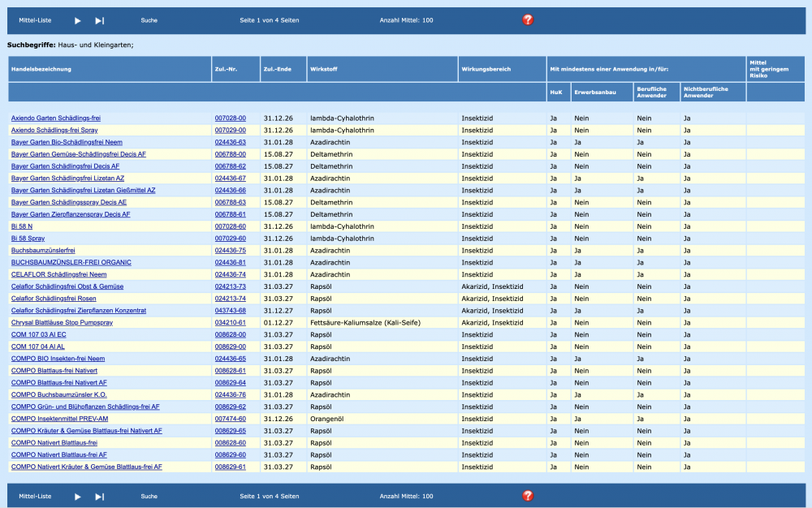Open approval number 024436-63
This screenshot has height=508, width=812.
231,142
